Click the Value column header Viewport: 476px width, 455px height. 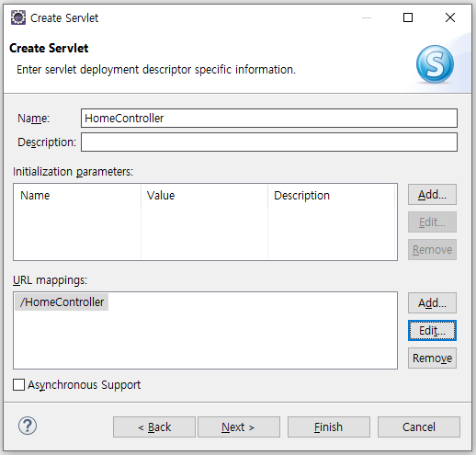[204, 196]
